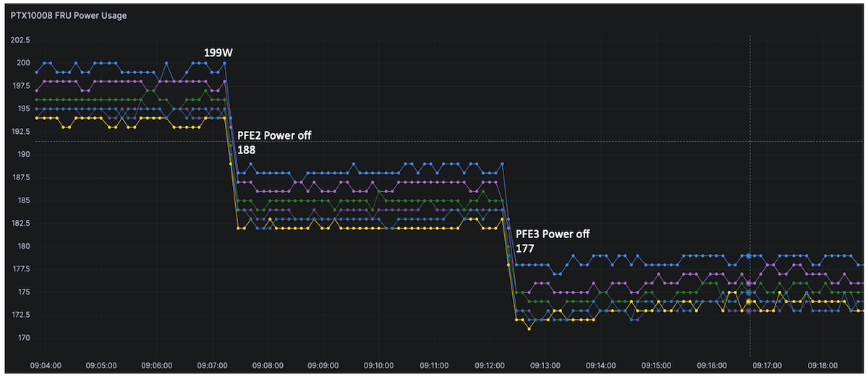Select the 09:07:00 time axis label
The width and height of the screenshot is (868, 377).
212,366
